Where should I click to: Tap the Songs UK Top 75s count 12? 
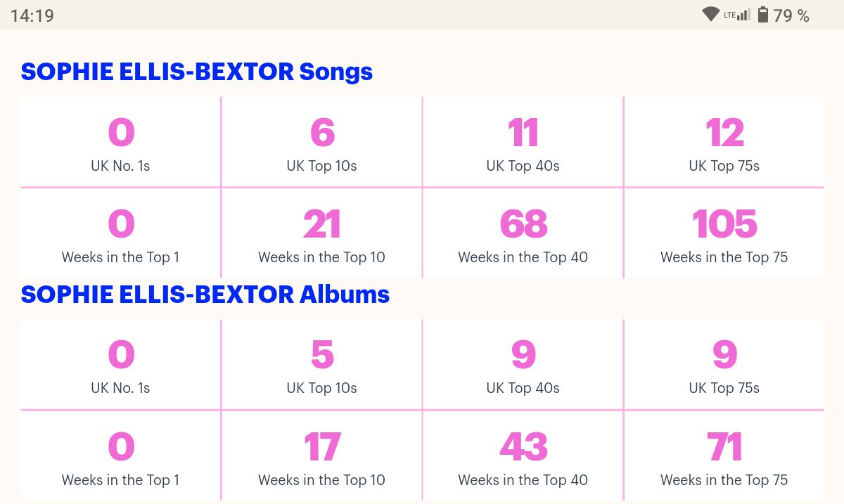pyautogui.click(x=724, y=133)
